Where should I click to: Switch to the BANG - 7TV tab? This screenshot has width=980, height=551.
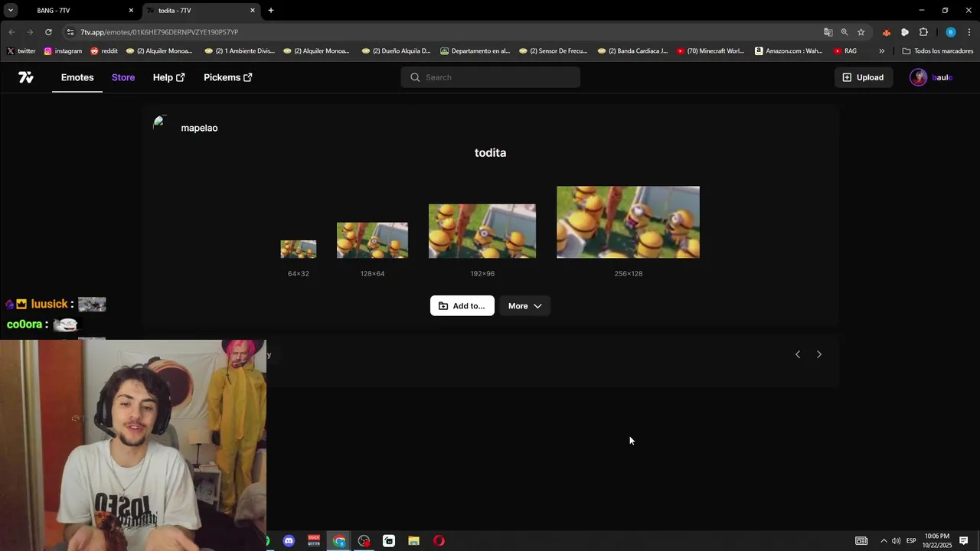77,11
